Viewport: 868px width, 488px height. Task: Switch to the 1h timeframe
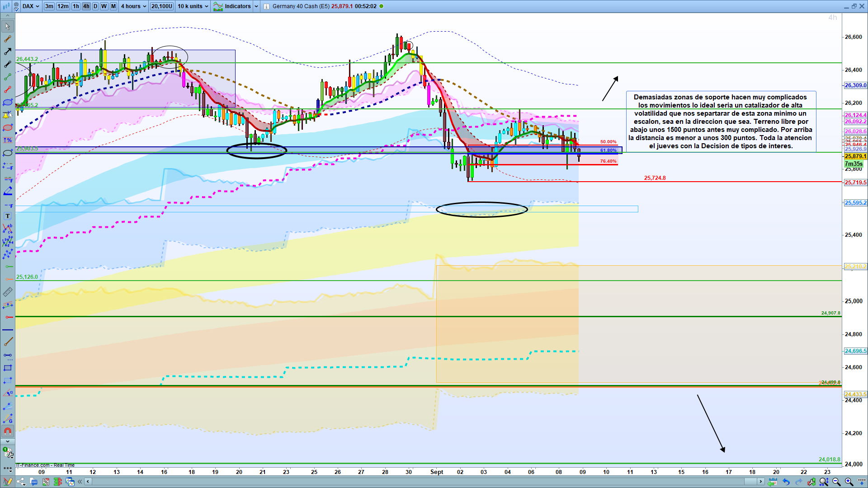[76, 6]
